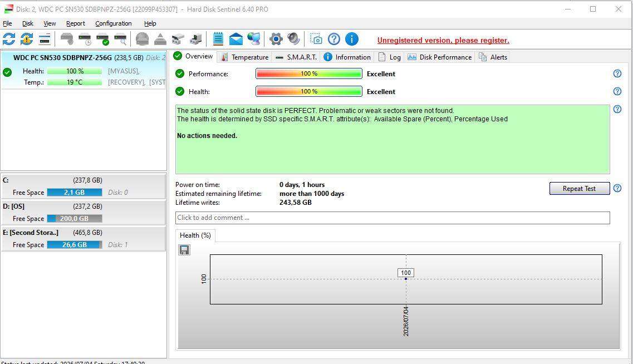The height and width of the screenshot is (364, 633).
Task: Click the speaker sound toolbar icon
Action: pos(293,39)
